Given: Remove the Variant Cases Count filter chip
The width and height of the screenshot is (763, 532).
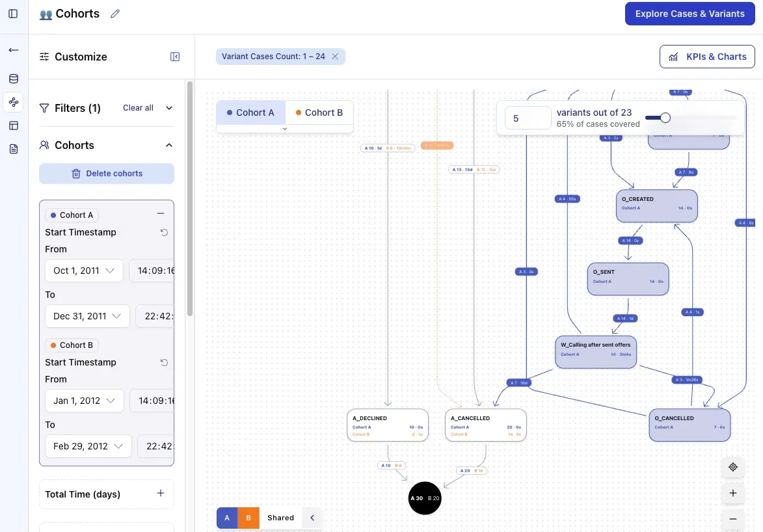Looking at the screenshot, I should click(335, 57).
